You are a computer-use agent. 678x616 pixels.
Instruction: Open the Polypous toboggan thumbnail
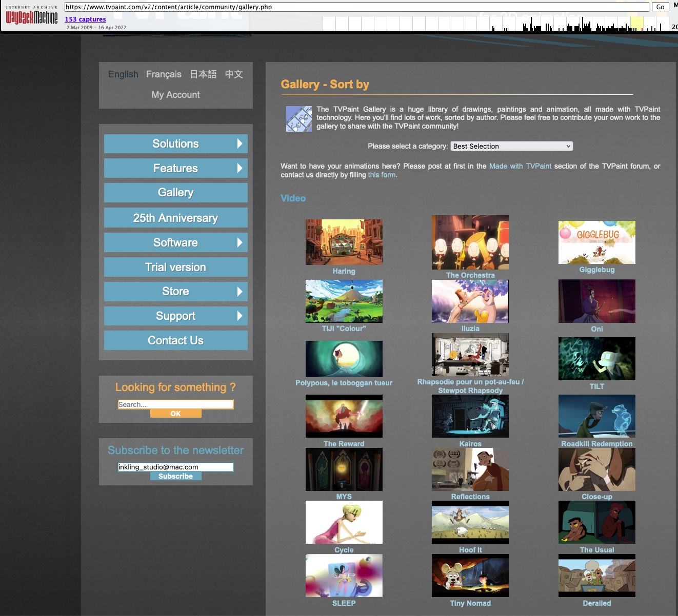(x=344, y=359)
